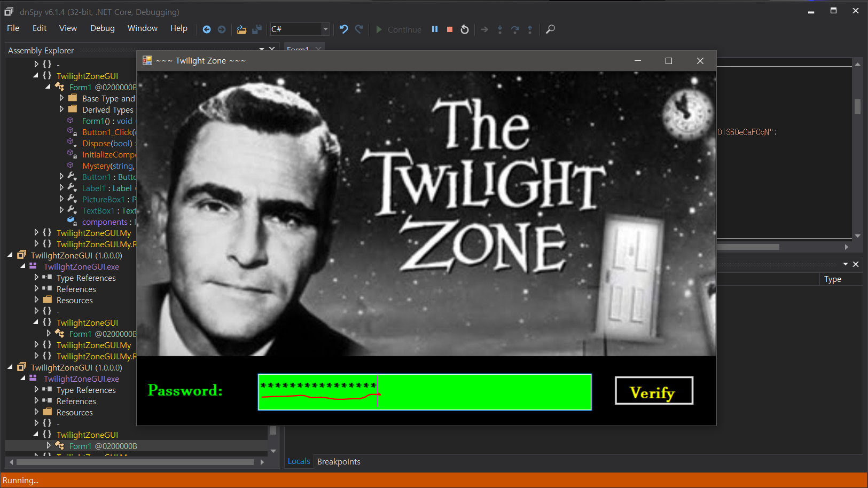Screen dimensions: 868x488
Task: Click the components field icon
Action: click(x=72, y=221)
